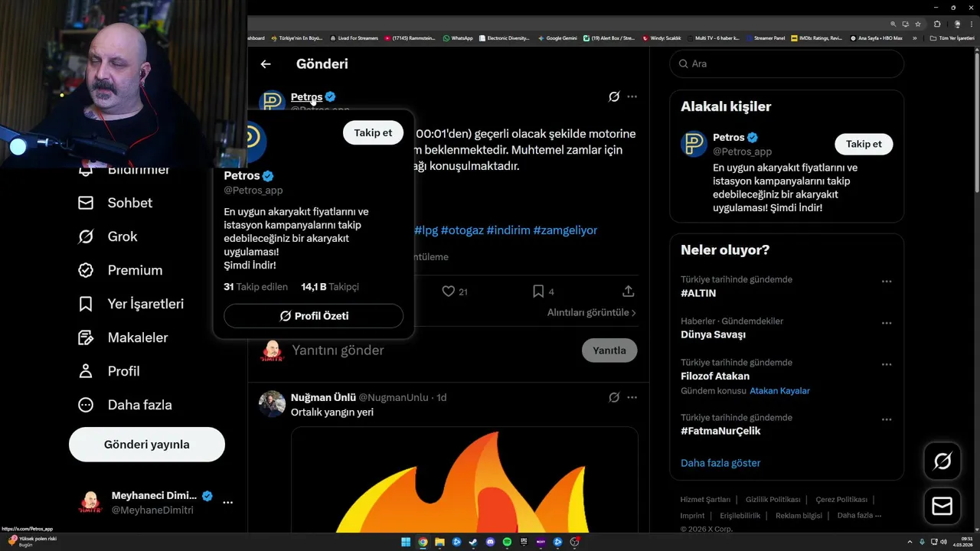Screen dimensions: 980x551
Task: Open the Google Gemini bookmark
Action: pyautogui.click(x=557, y=38)
